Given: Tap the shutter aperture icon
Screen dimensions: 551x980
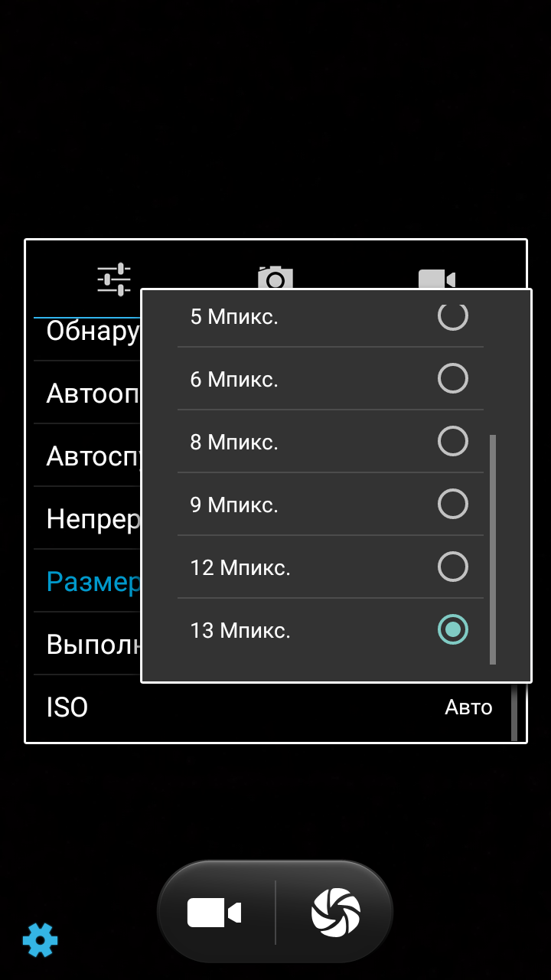Looking at the screenshot, I should 335,913.
